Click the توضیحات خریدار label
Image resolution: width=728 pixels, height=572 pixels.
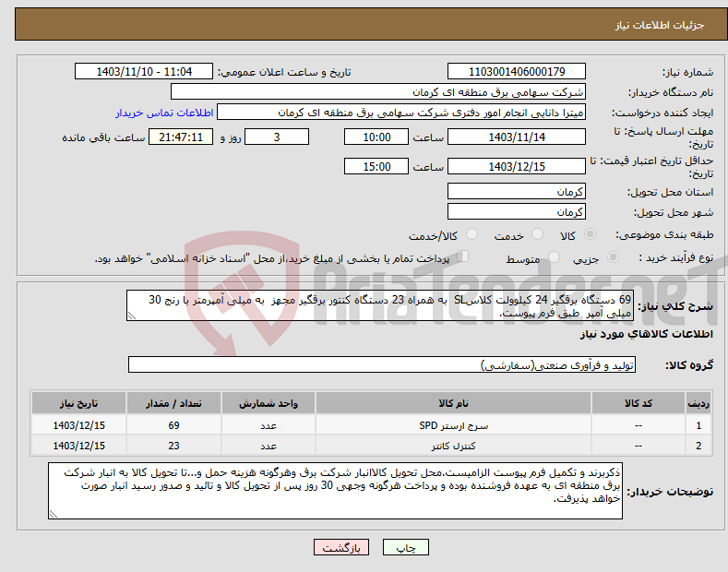[x=670, y=491]
